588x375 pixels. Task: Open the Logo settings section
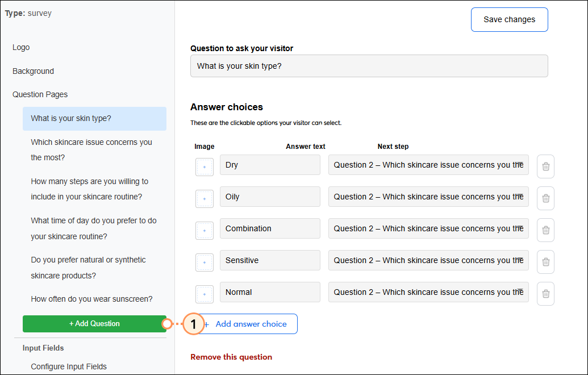[21, 47]
